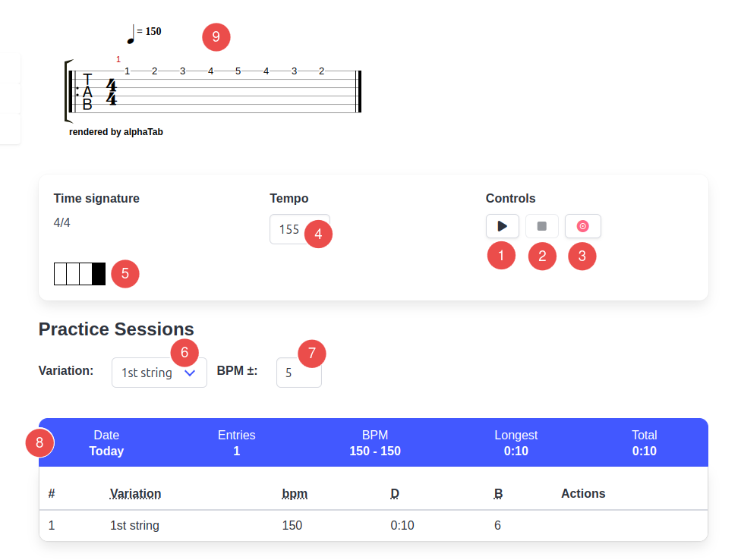Start recording with the red record icon
This screenshot has width=741, height=560.
tap(582, 226)
